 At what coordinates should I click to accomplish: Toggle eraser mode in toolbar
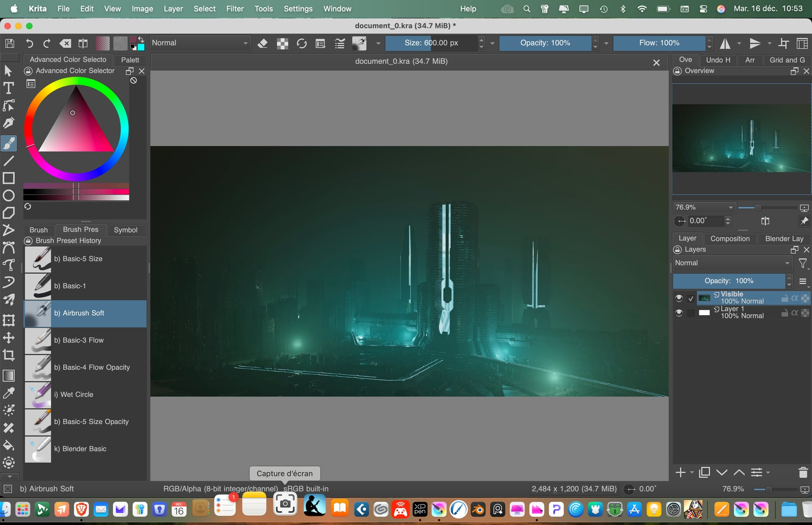(x=263, y=43)
